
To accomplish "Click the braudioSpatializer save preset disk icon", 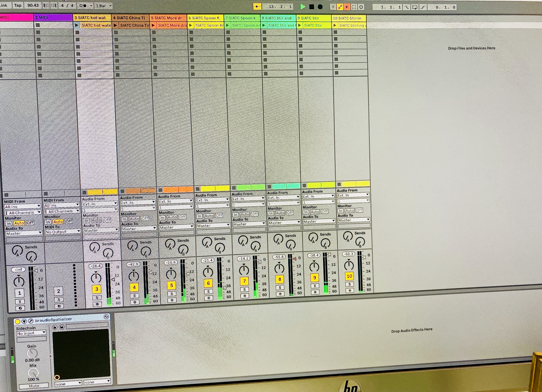I will coord(61,327).
